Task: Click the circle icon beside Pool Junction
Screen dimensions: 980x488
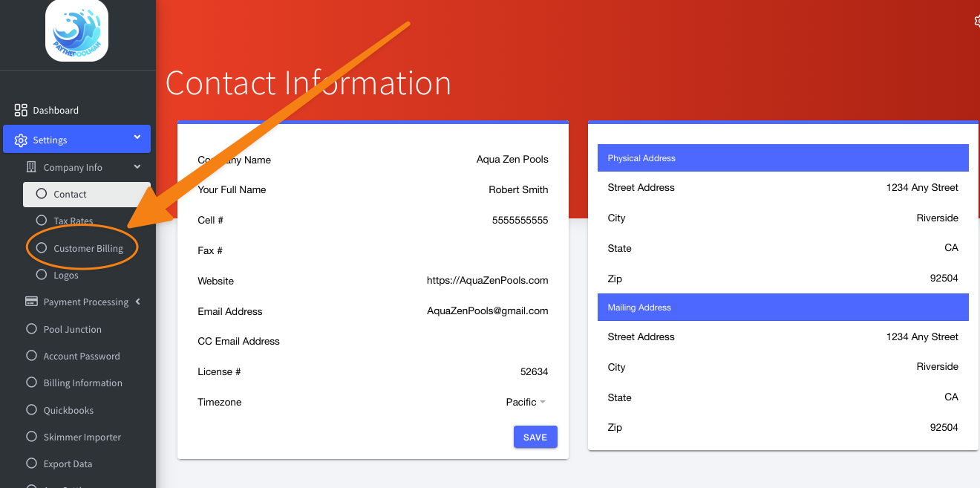Action: point(31,329)
